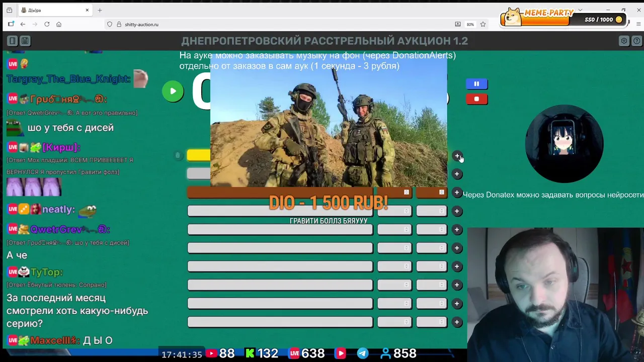This screenshot has width=644, height=362.
Task: Show site security padlock info
Action: point(119,24)
